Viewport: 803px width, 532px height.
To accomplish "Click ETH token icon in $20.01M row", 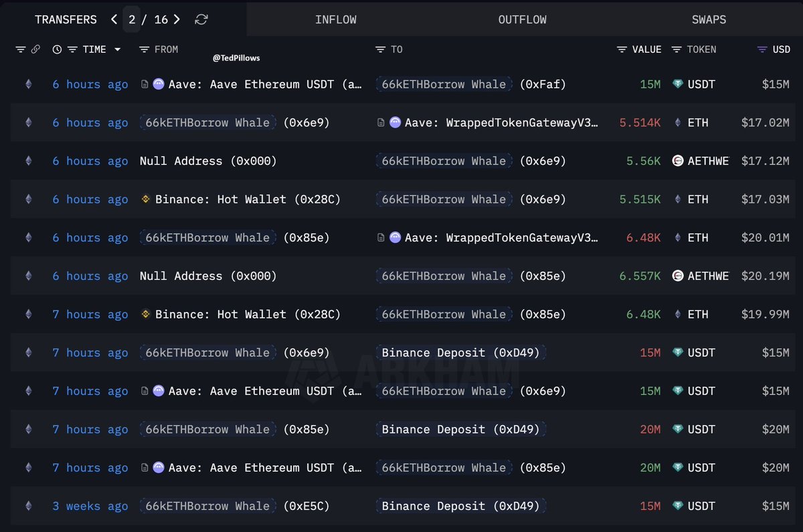I will point(678,238).
